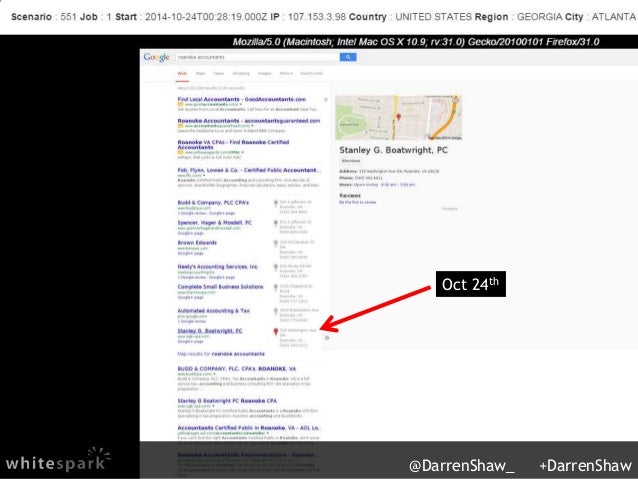
Task: Open the Be the first to review link
Action: (358, 202)
